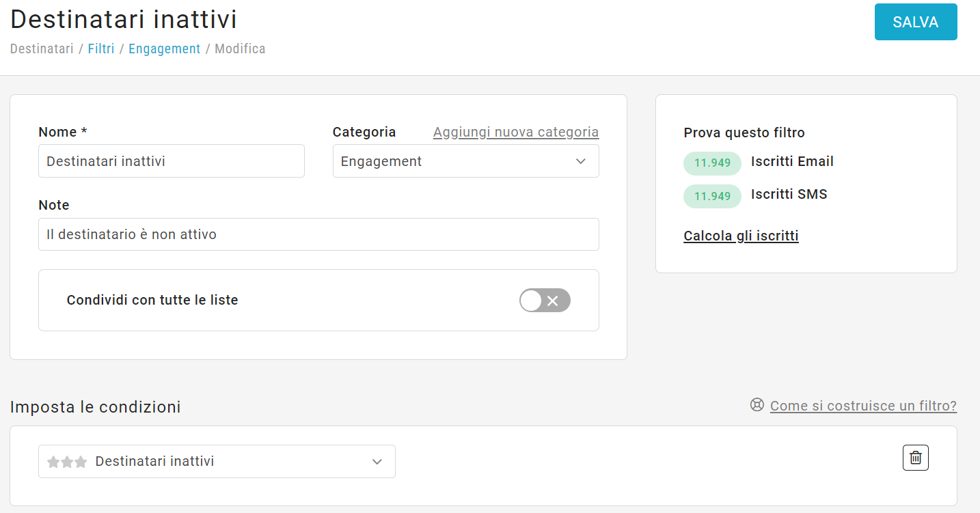Focus the Nome text field

[171, 161]
